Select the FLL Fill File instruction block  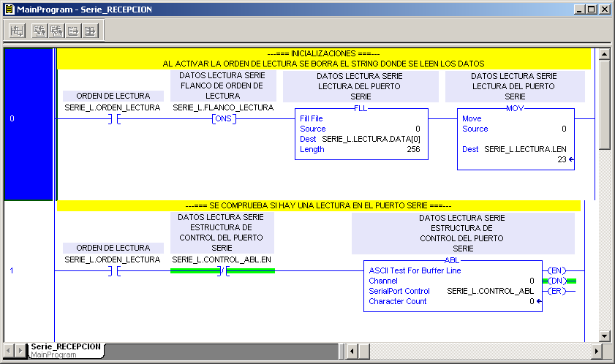[x=361, y=134]
